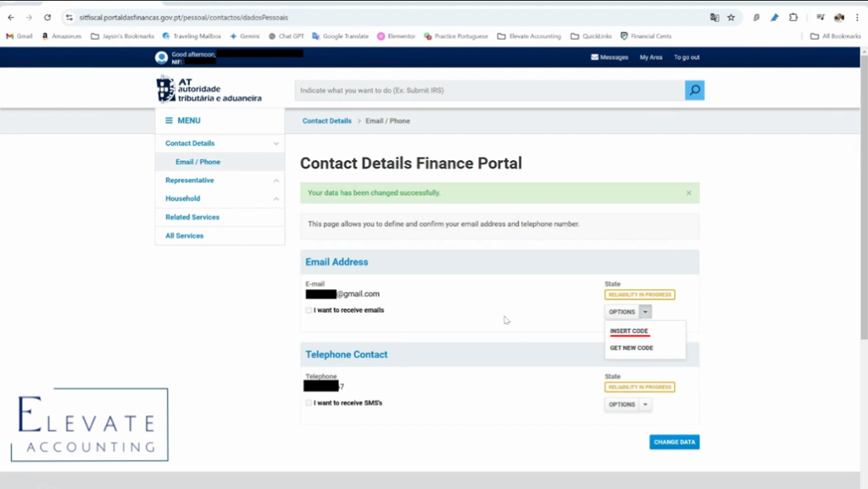Bookmark this page with the star icon
The height and width of the screenshot is (489, 868).
click(731, 17)
